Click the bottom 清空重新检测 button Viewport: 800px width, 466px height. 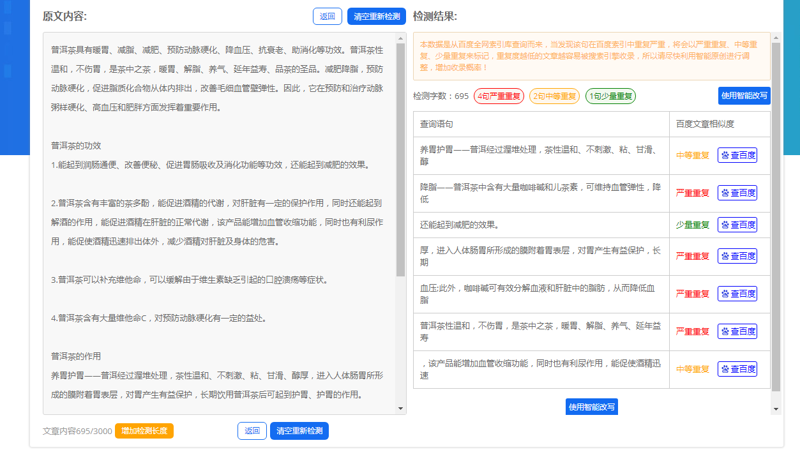(x=299, y=431)
